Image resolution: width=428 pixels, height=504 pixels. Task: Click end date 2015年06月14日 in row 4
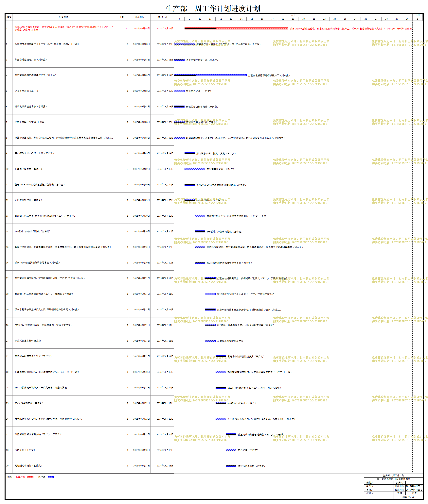tap(165, 75)
